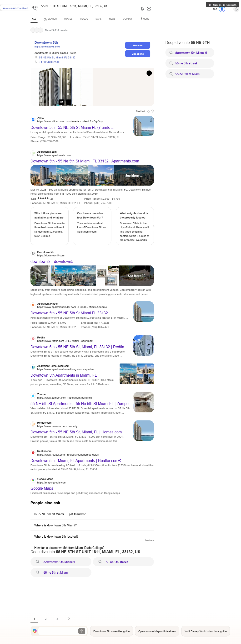241x644 pixels.
Task: Open address 55 NE 5th St, Miami link
Action: pyautogui.click(x=57, y=57)
